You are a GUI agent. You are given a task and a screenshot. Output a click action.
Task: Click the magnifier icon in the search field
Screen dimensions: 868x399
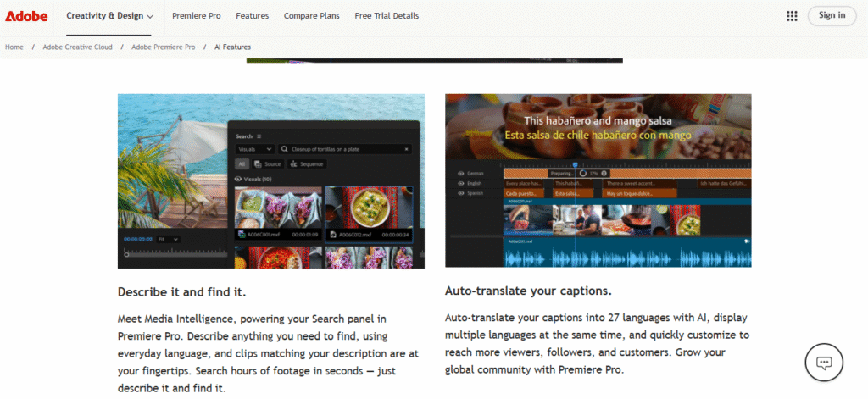(x=284, y=149)
